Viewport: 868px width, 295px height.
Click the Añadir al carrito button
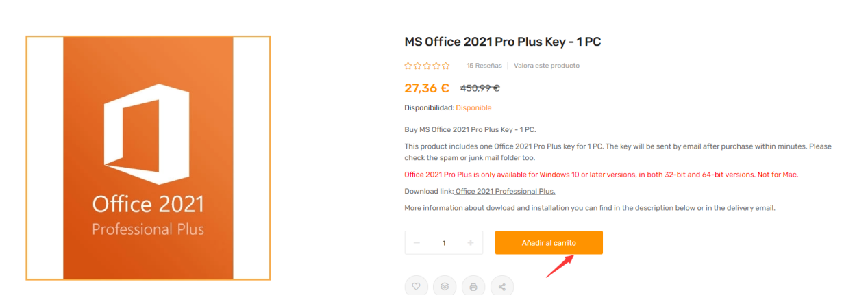pos(549,242)
